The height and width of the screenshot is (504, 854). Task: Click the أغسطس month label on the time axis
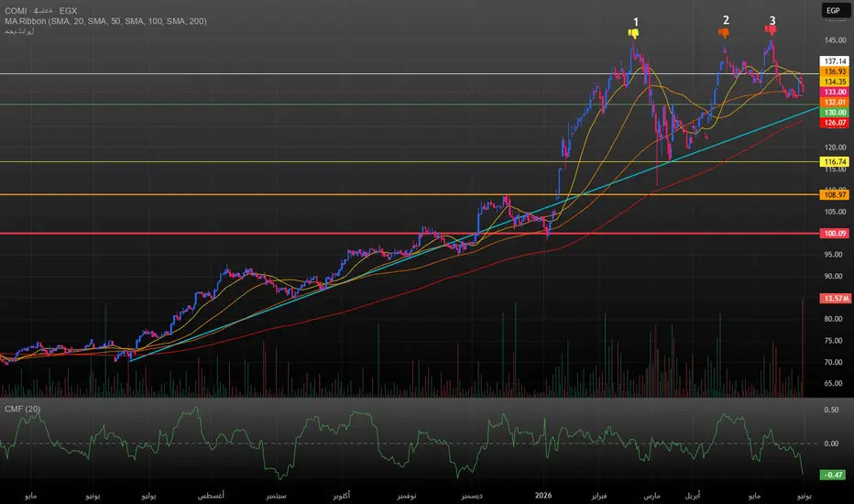(211, 496)
